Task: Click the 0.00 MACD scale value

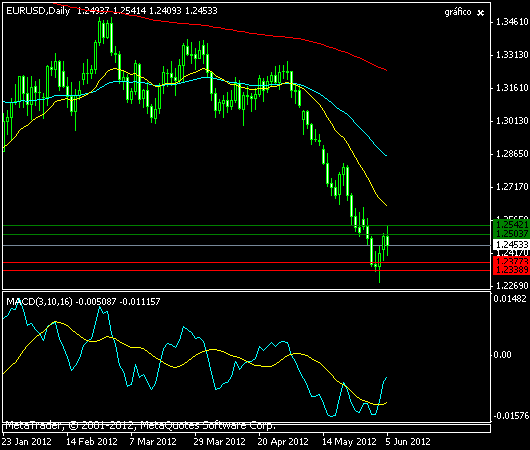Action: (503, 355)
